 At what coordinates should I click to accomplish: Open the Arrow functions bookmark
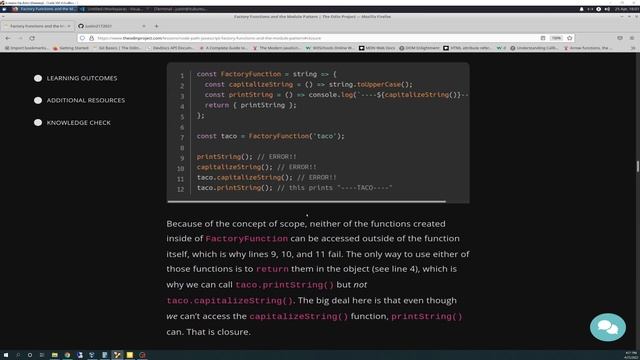click(x=587, y=48)
